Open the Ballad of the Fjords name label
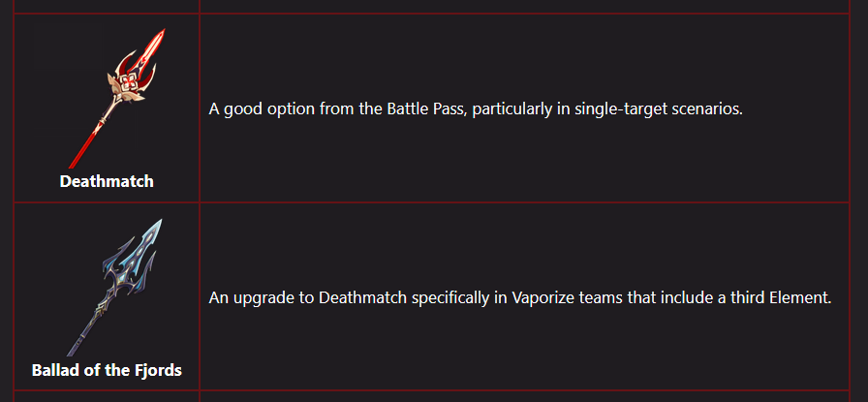Screen dimensions: 868x402 pos(107,370)
